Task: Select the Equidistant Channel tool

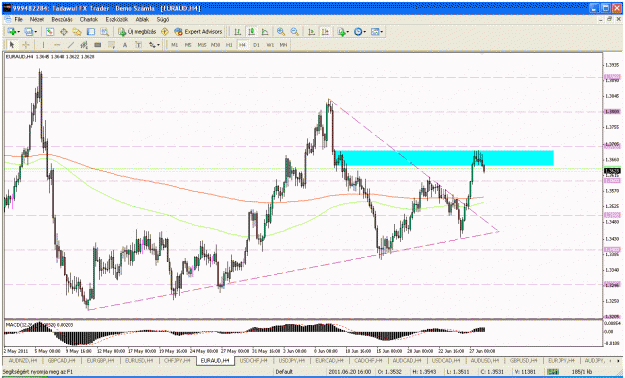Action: (x=84, y=45)
